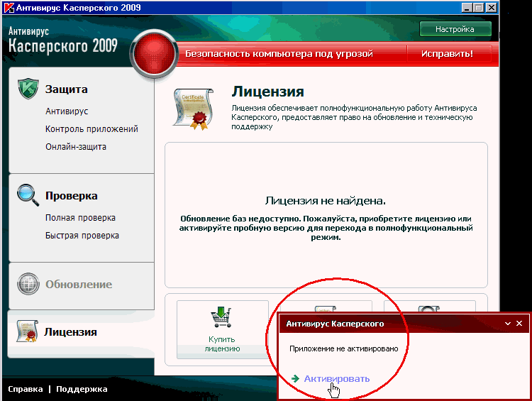Click popup title Антивирус Касперского
The height and width of the screenshot is (401, 532).
335,324
